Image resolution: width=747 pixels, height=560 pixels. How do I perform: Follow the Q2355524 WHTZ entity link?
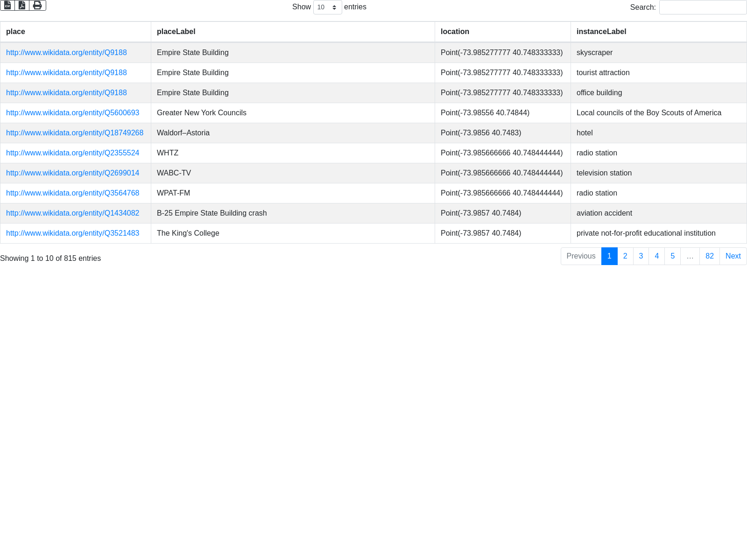[x=72, y=153]
